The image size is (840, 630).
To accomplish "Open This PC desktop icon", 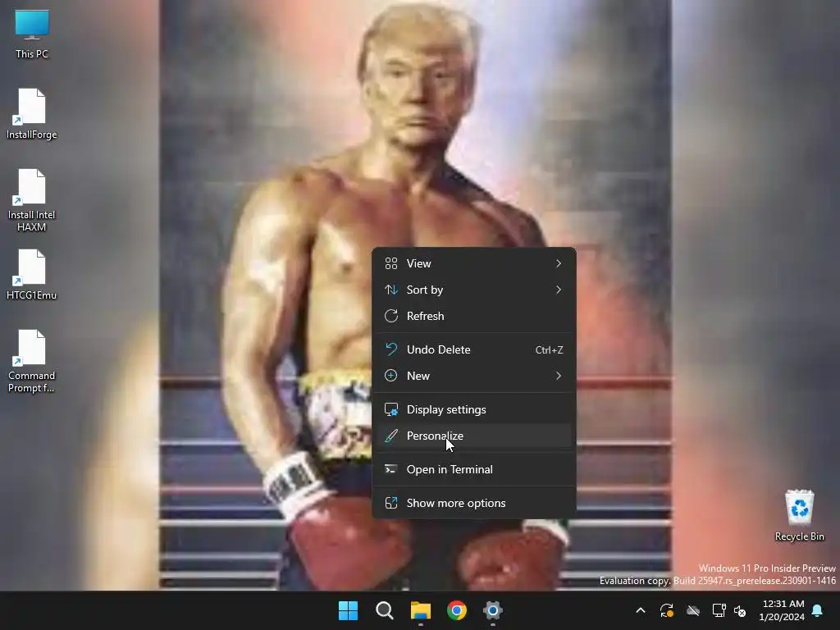I will tap(32, 33).
